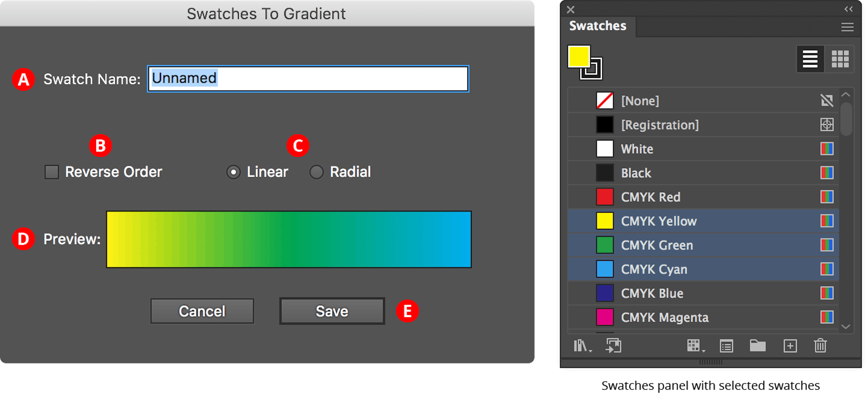
Task: Open Swatch Options via list icon
Action: [x=727, y=346]
